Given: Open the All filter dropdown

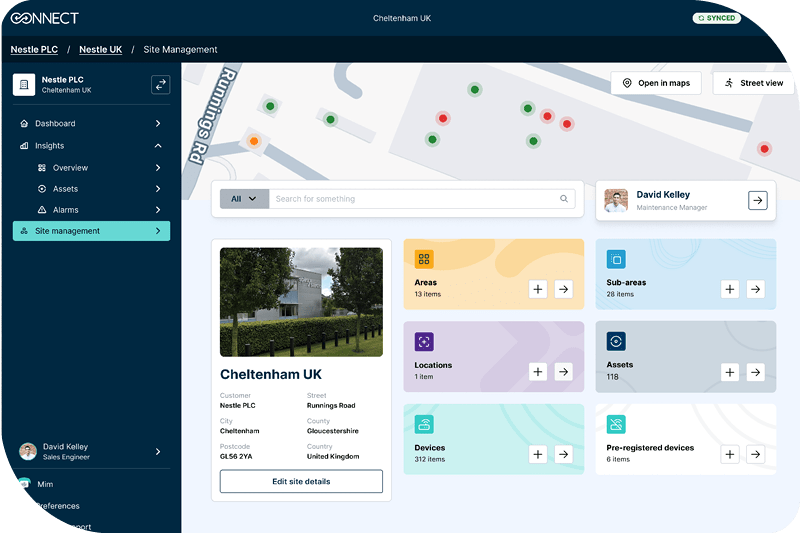Looking at the screenshot, I should click(x=244, y=199).
